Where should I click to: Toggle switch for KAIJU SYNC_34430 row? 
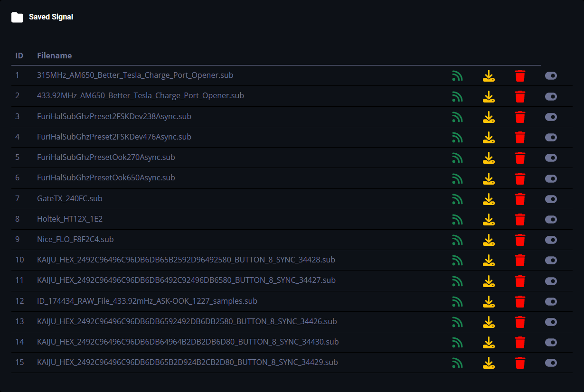pos(551,342)
